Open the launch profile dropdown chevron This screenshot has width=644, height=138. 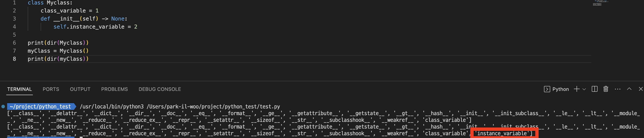[584, 89]
